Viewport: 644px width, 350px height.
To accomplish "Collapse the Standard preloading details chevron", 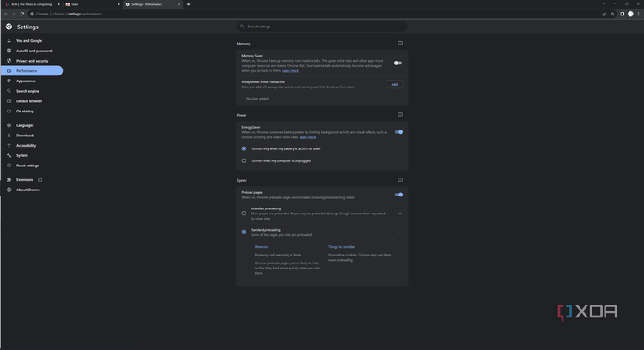I will [400, 232].
